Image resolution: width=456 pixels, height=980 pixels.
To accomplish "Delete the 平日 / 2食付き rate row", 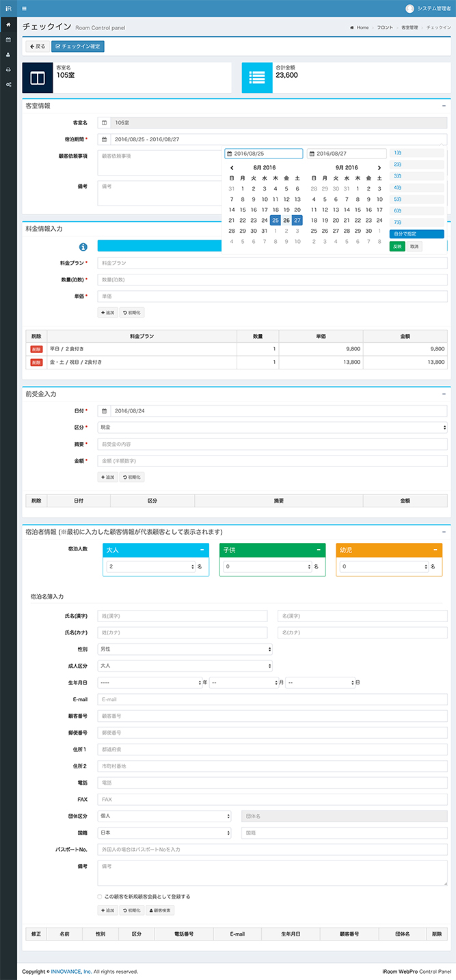I will click(36, 348).
